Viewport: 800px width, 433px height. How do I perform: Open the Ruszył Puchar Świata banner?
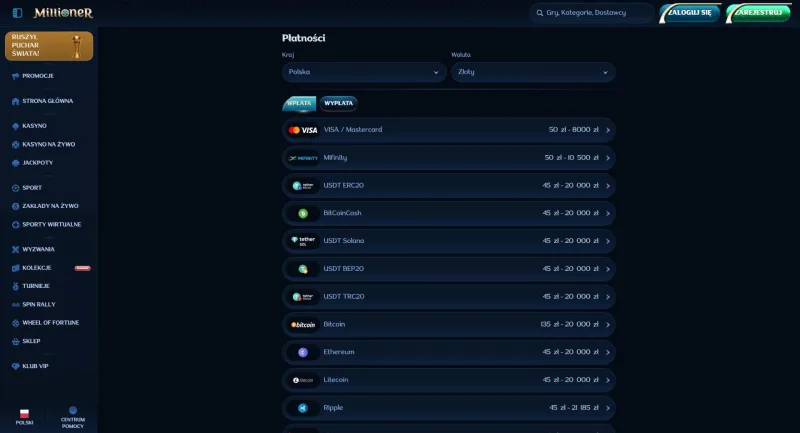49,46
